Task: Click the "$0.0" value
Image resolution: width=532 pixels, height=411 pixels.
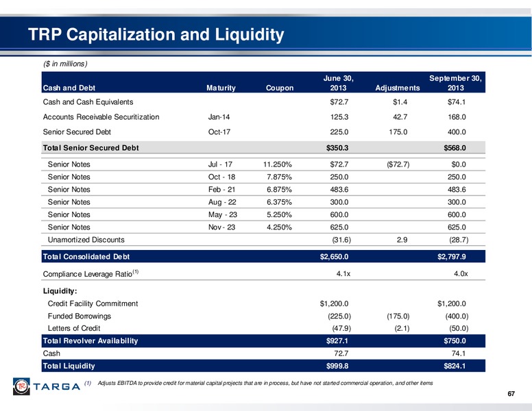Action: [459, 164]
